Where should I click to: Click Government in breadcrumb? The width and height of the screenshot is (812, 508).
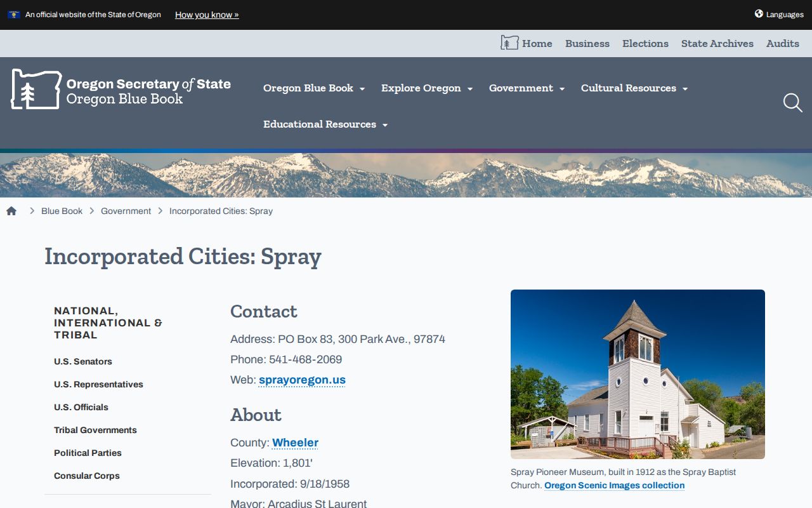pos(126,211)
